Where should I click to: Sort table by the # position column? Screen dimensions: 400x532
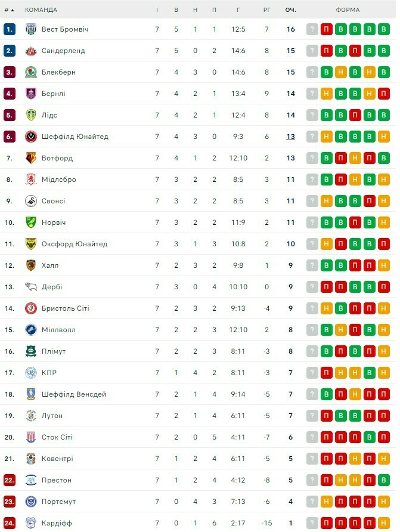point(9,10)
